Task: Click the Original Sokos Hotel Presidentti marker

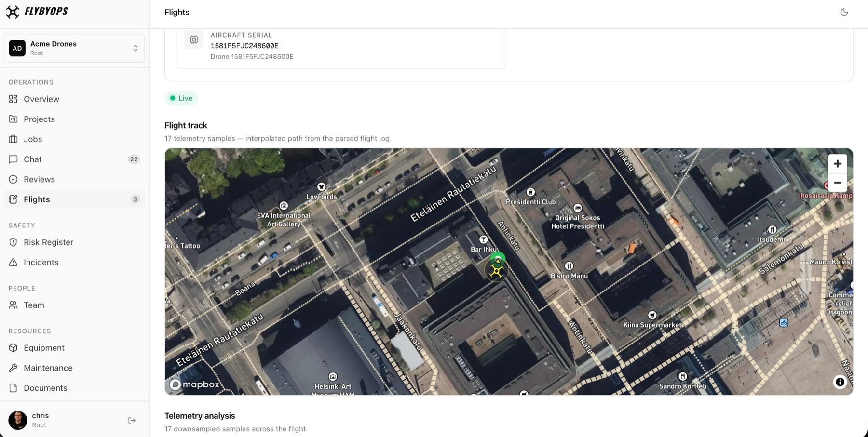Action: 578,208
